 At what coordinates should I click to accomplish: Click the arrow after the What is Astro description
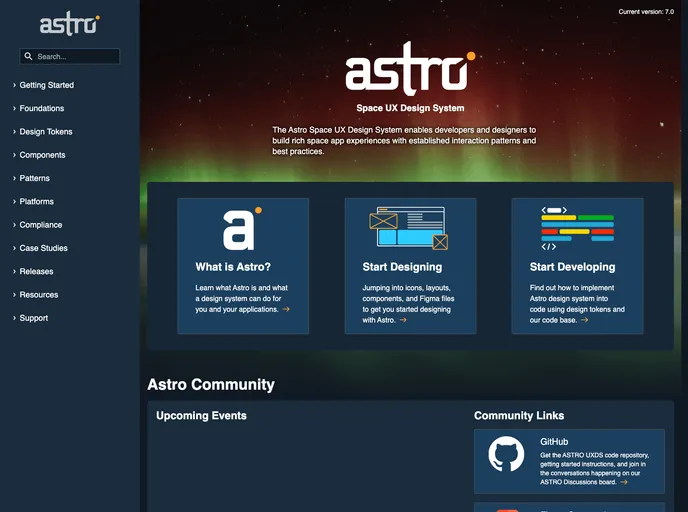286,309
